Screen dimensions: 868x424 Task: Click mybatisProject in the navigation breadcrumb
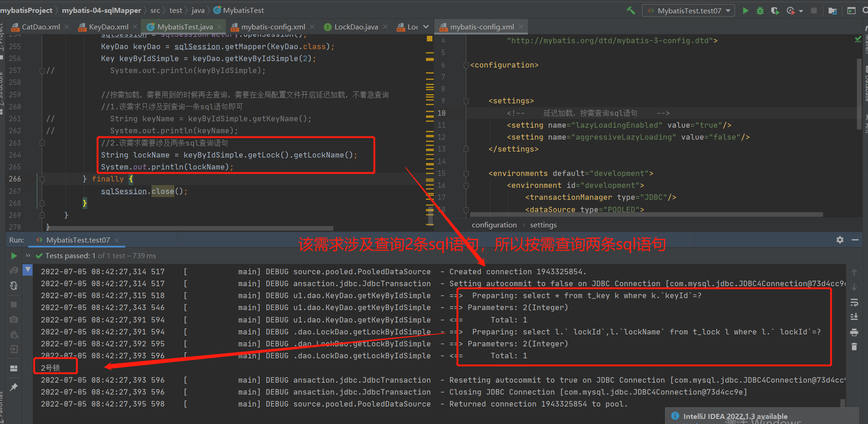point(26,10)
